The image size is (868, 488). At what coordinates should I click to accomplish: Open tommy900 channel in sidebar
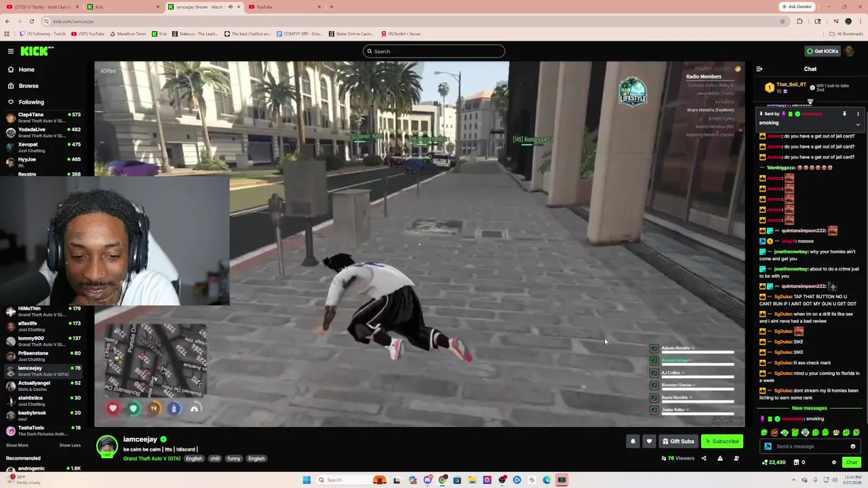42,341
